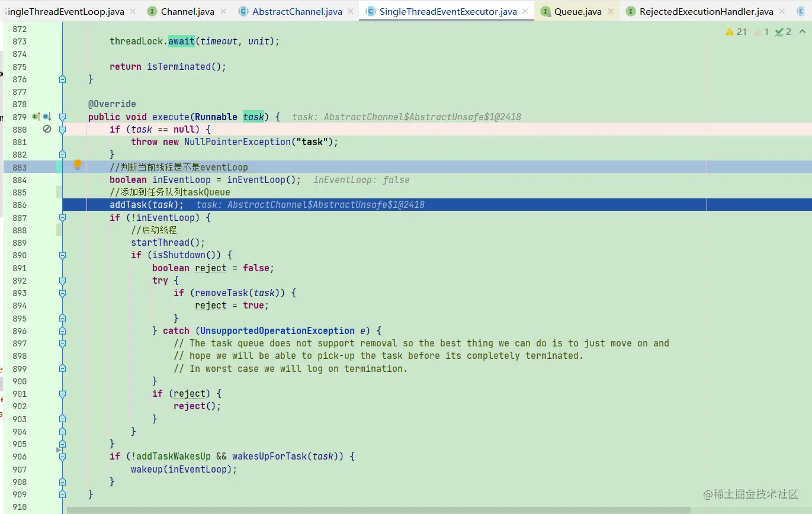812x514 pixels.
Task: Click return isTerminated(); statement
Action: (168, 66)
